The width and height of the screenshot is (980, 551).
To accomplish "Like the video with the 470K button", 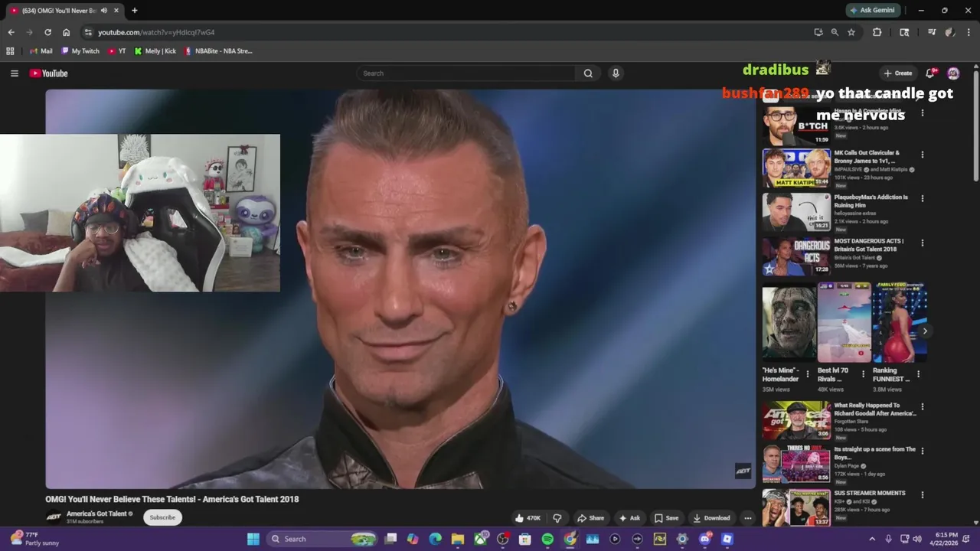I will tap(528, 518).
